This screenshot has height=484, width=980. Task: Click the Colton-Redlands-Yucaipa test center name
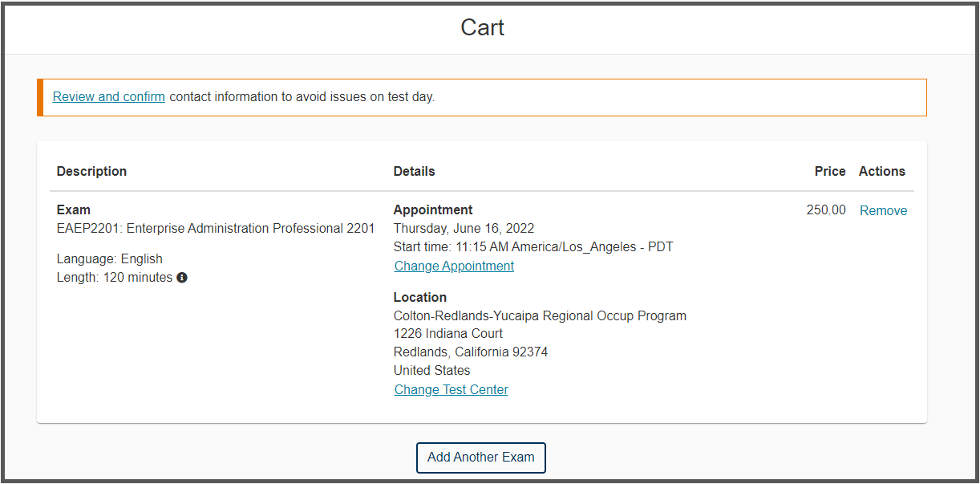540,316
